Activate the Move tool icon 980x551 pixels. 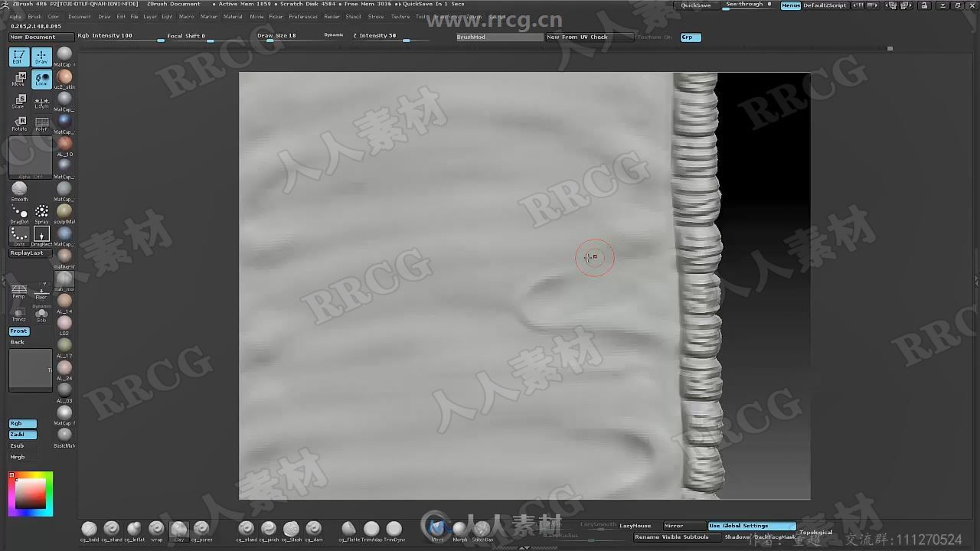[19, 79]
